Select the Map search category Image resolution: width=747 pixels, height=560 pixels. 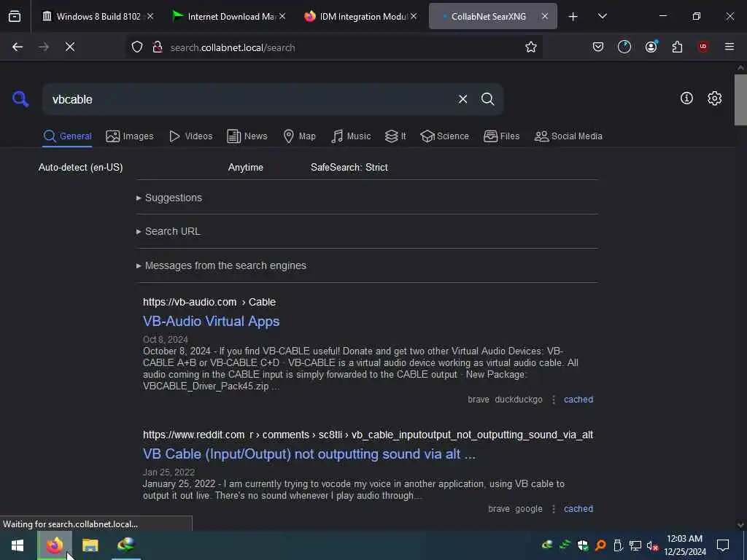[299, 136]
